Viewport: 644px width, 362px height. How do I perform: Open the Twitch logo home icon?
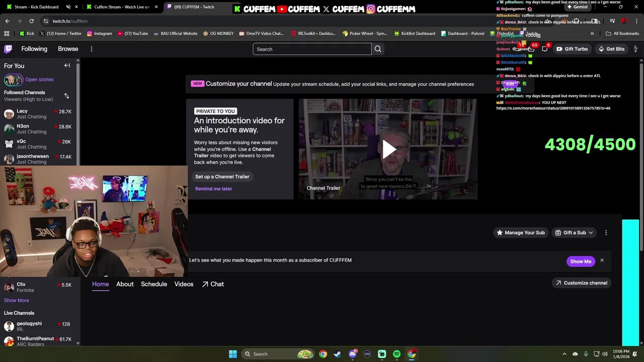pos(8,49)
